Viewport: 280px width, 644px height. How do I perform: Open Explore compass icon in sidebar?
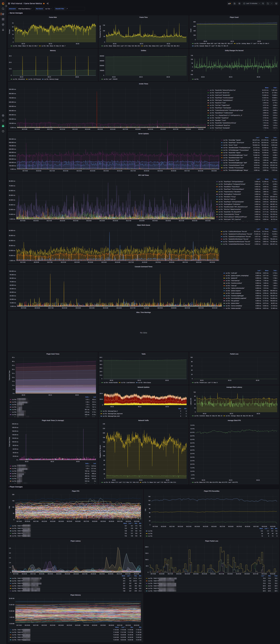tap(3, 24)
